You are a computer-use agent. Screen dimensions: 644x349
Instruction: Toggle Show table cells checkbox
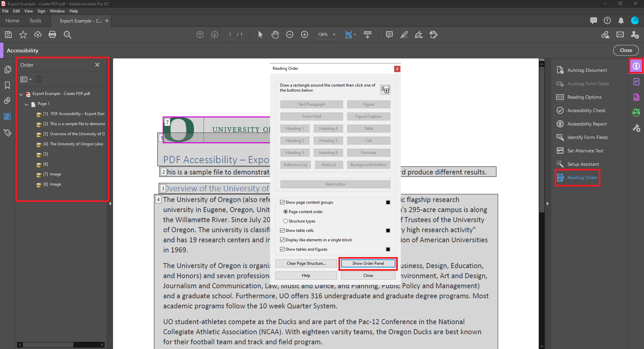coord(282,231)
